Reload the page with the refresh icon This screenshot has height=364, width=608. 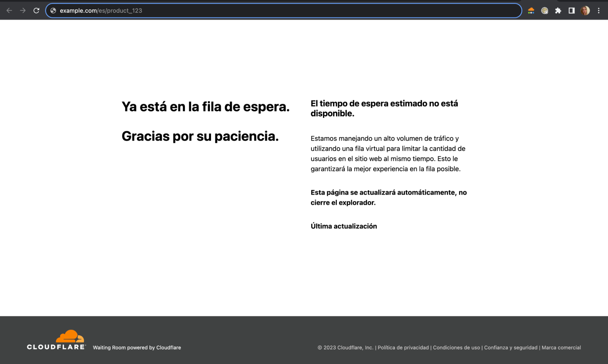click(36, 11)
